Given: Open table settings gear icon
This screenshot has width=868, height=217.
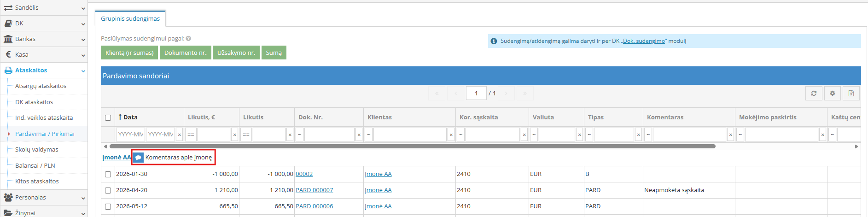Looking at the screenshot, I should [832, 93].
